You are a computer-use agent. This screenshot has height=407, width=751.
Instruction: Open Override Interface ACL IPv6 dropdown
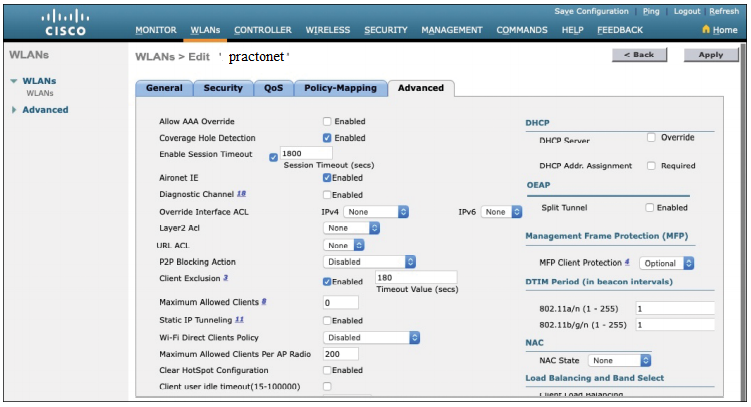pos(501,212)
